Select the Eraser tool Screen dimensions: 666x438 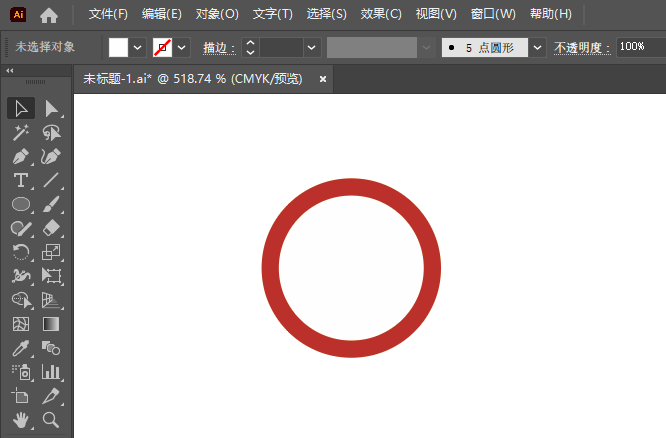pos(51,229)
